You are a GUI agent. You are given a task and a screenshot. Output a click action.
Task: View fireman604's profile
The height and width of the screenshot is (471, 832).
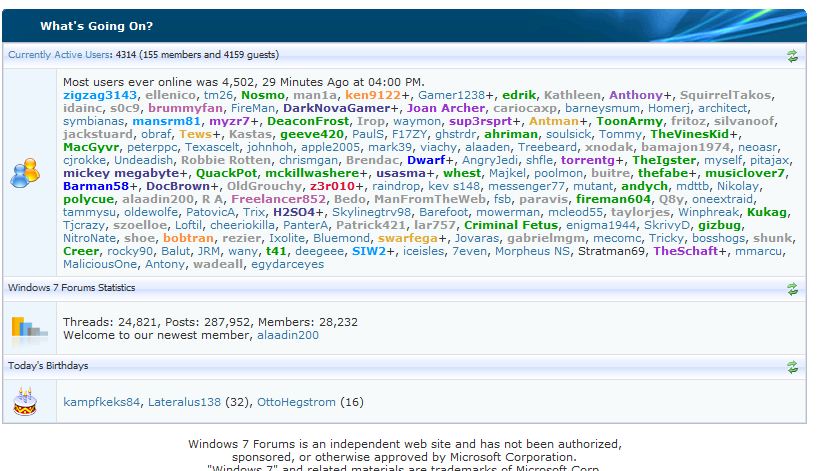613,199
